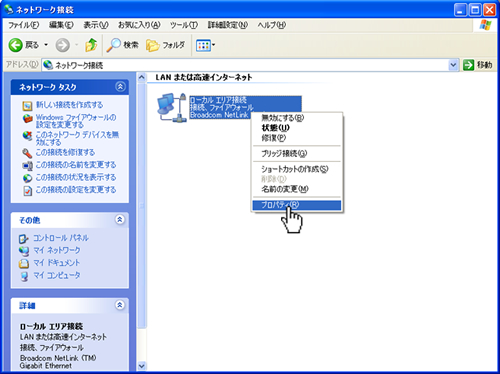Click the view connection status icon
The height and width of the screenshot is (374, 500).
[x=27, y=178]
